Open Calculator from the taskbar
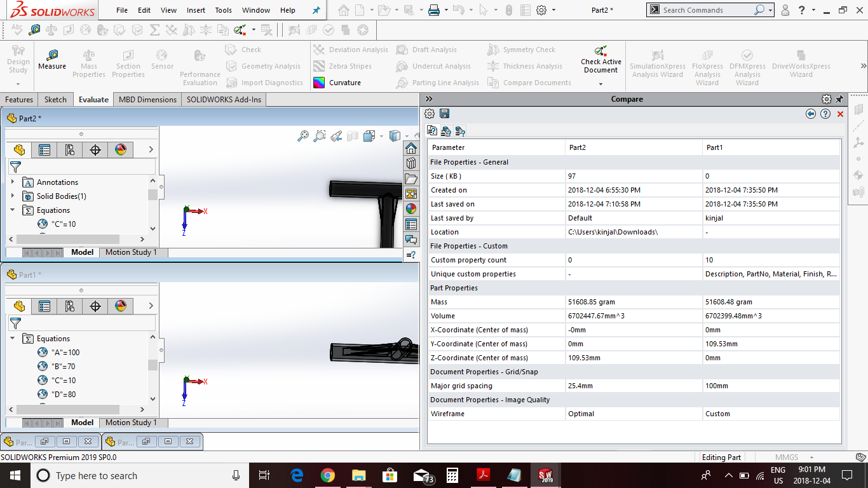This screenshot has width=868, height=488. (452, 475)
